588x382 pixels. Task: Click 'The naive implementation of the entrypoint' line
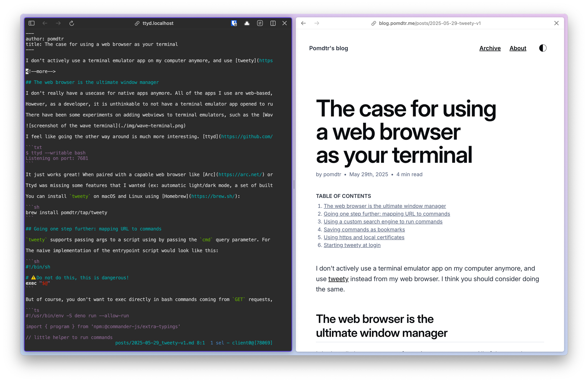[122, 251]
